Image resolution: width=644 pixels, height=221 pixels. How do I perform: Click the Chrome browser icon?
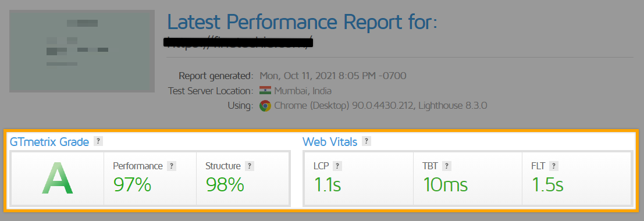click(x=265, y=106)
